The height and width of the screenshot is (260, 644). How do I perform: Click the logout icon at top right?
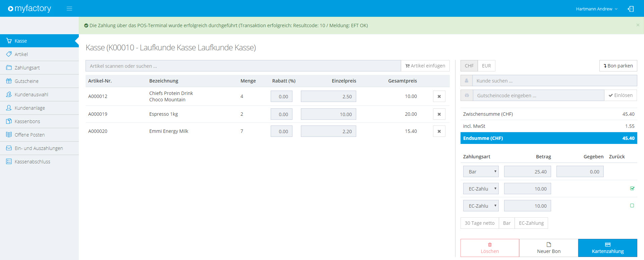click(631, 9)
